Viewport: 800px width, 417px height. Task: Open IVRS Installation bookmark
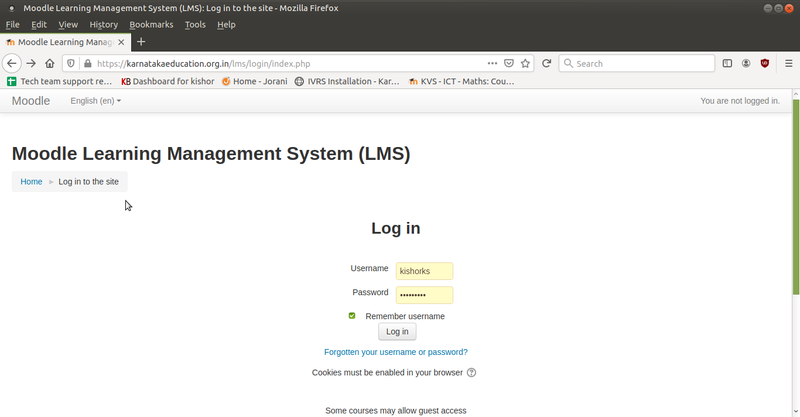(x=347, y=81)
